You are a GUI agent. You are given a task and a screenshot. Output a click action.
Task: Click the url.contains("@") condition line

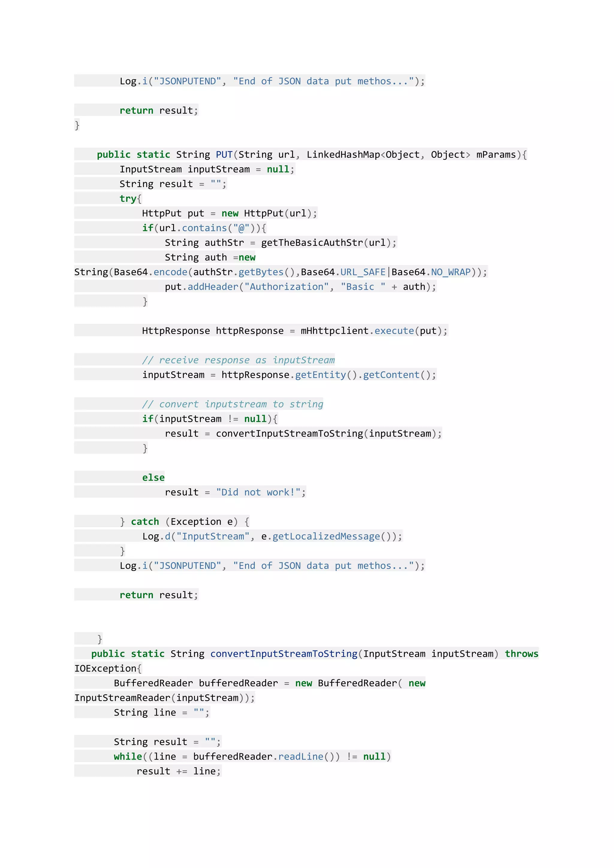tap(204, 228)
